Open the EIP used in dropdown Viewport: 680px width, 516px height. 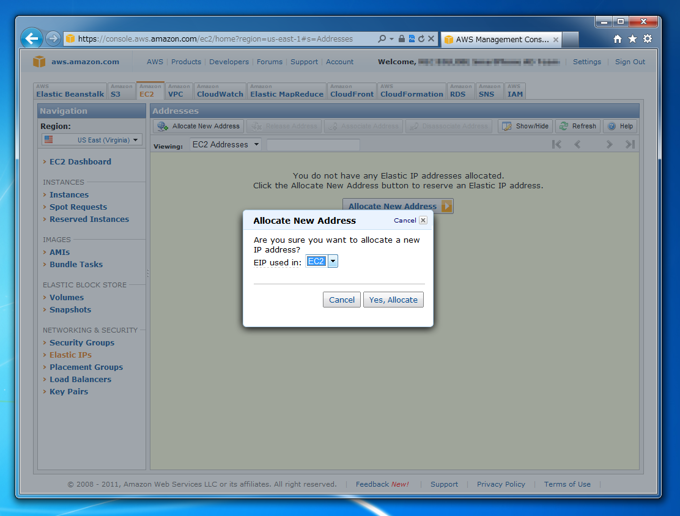tap(321, 261)
